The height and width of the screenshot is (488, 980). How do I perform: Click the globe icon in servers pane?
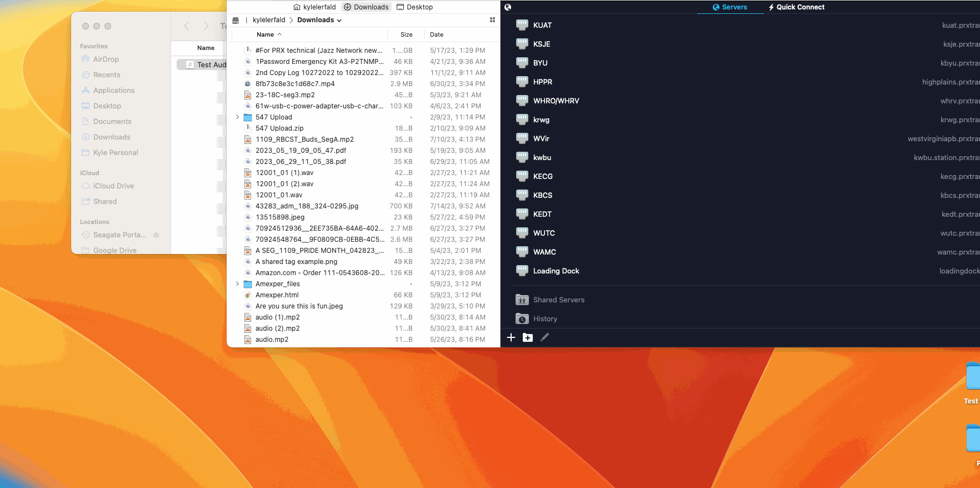[508, 7]
